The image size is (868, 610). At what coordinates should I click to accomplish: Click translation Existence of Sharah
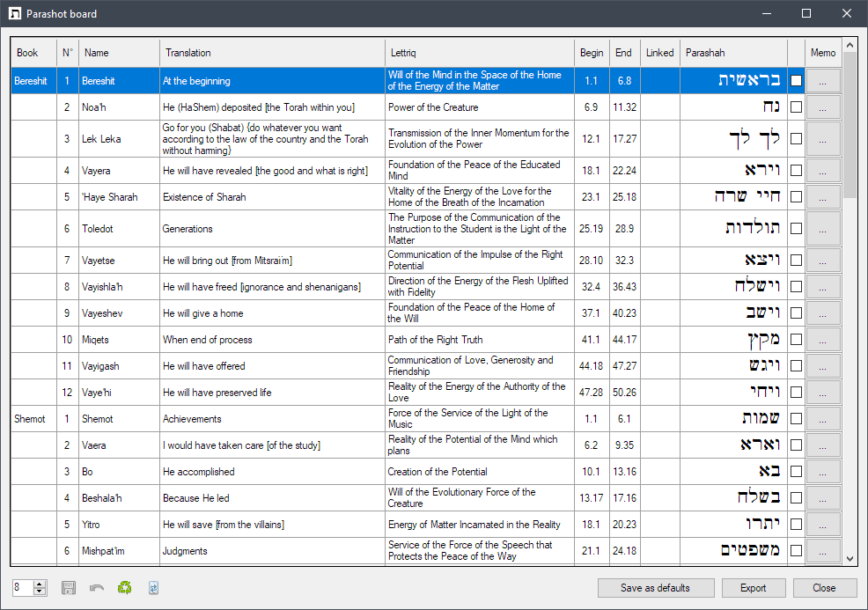tap(272, 197)
